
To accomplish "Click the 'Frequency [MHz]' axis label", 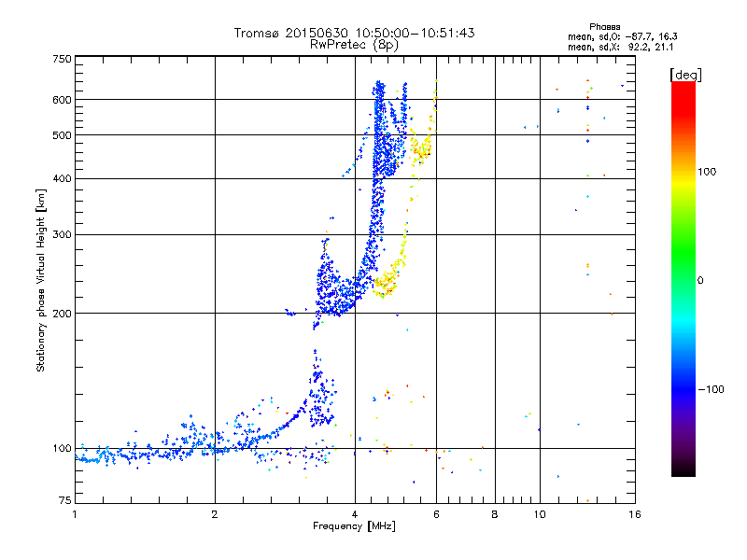I will click(354, 526).
